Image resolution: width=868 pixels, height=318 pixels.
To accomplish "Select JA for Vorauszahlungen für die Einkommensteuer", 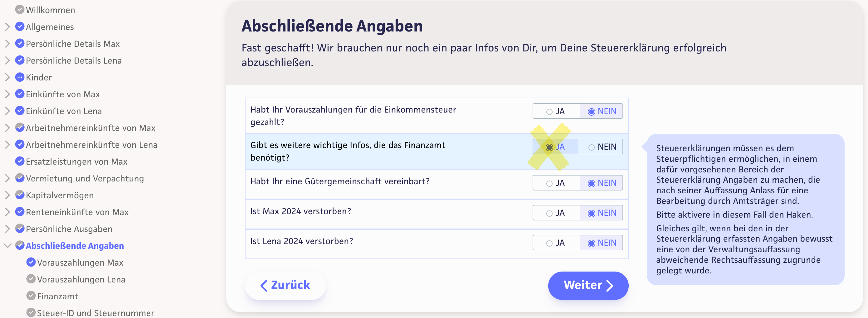I will (x=549, y=112).
